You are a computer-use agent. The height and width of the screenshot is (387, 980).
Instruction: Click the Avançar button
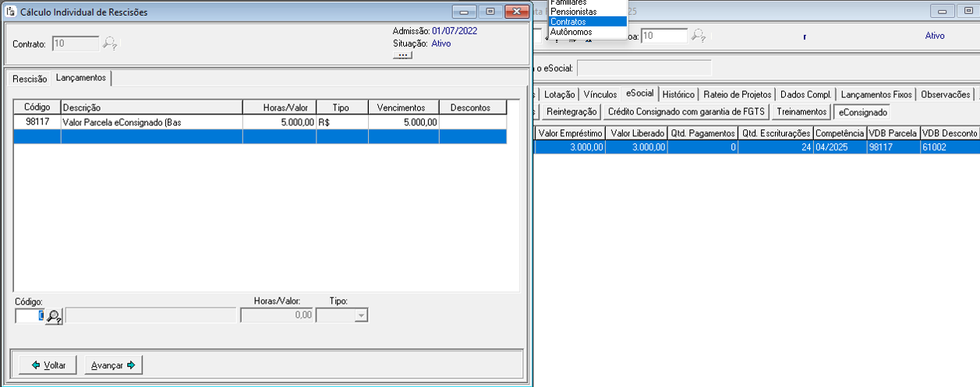click(x=114, y=365)
